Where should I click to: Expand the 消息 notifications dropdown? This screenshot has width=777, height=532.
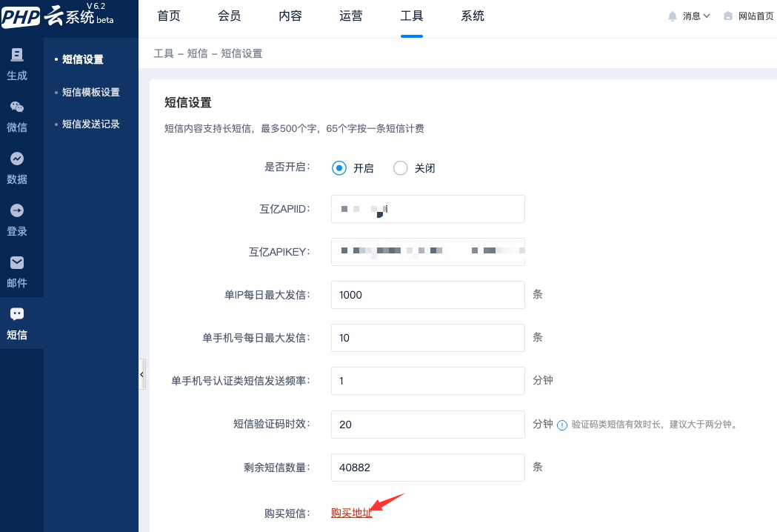[689, 16]
